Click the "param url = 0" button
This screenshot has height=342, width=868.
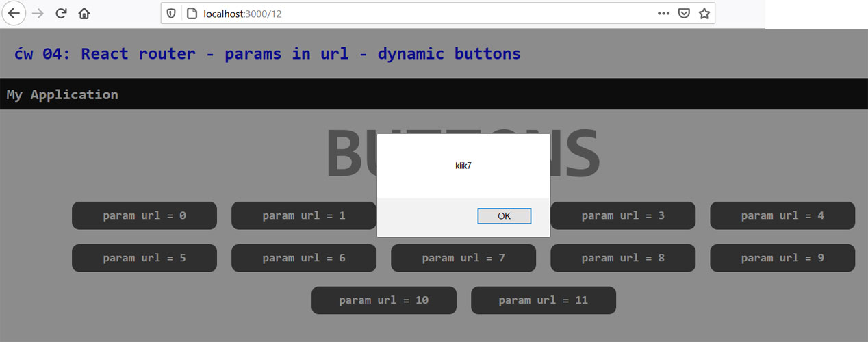(144, 215)
